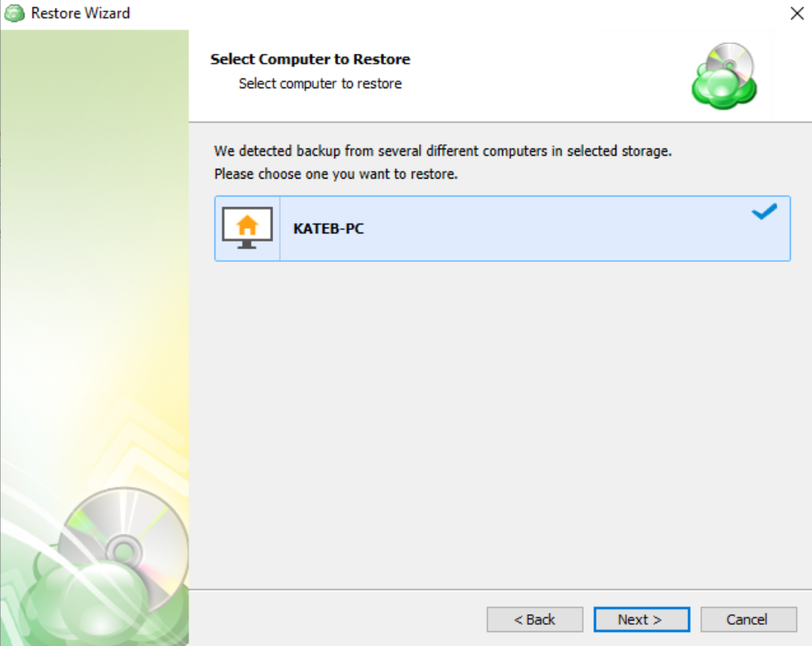Viewport: 812px width, 646px height.
Task: Click the orange house symbol inside the monitor
Action: tap(247, 225)
